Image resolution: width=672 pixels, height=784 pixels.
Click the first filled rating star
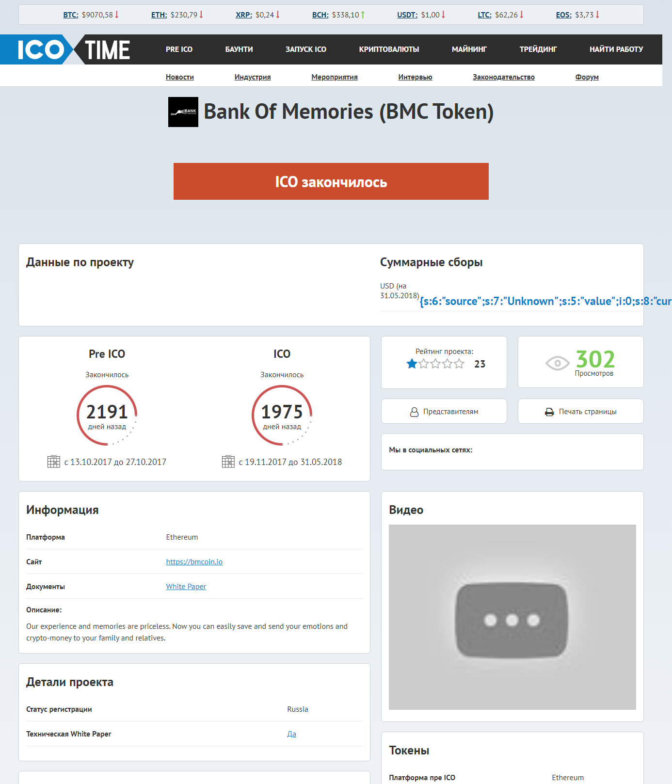tap(412, 364)
